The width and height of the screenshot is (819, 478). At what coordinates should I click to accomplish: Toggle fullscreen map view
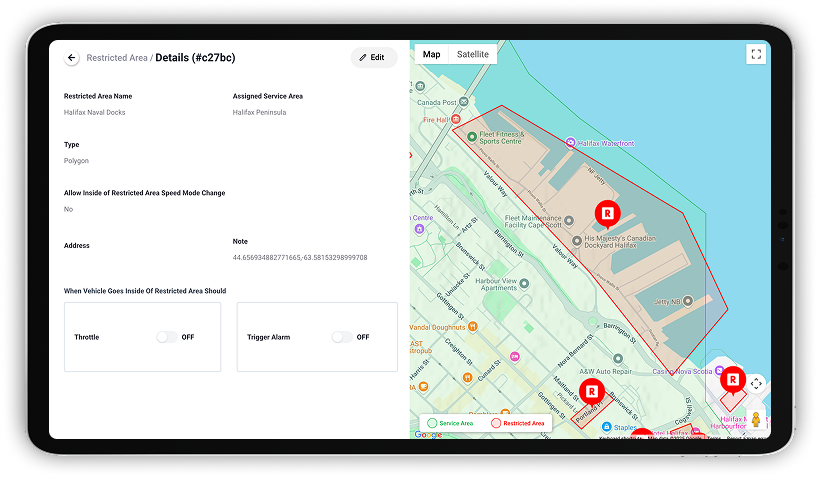click(x=756, y=54)
